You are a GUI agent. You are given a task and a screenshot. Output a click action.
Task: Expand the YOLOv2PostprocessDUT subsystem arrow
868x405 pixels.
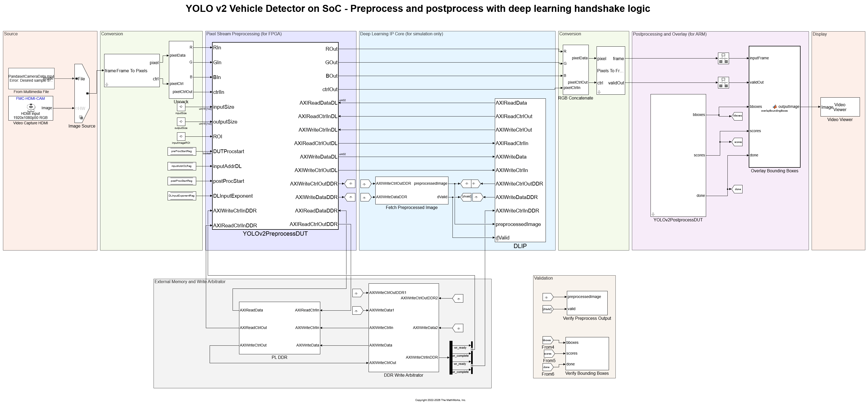(x=653, y=214)
